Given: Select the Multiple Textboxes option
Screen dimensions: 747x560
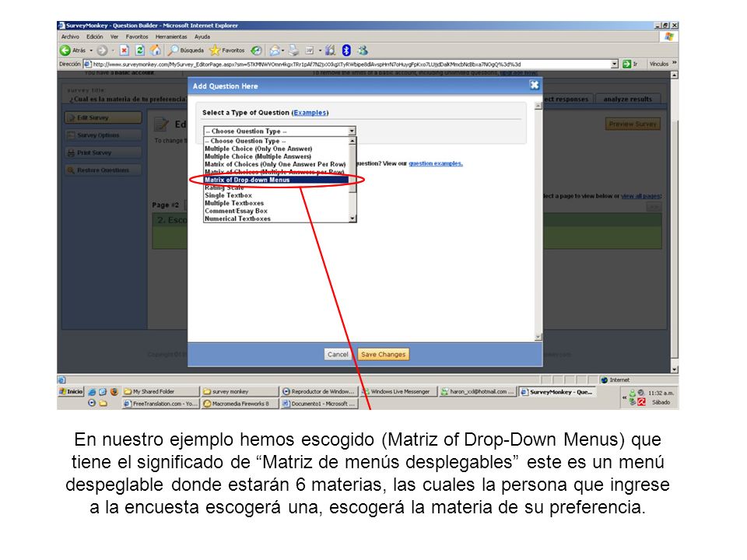Looking at the screenshot, I should click(x=234, y=203).
